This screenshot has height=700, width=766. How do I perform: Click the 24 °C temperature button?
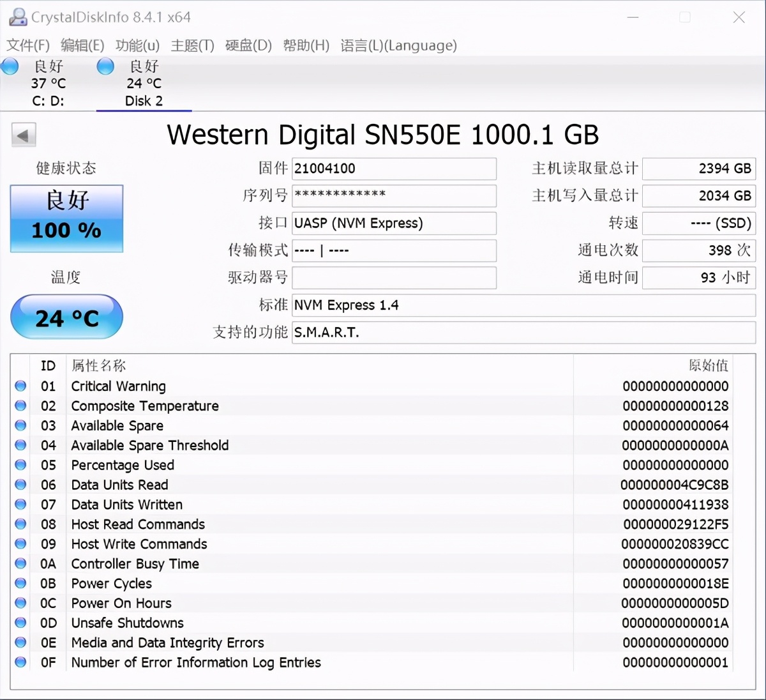66,317
